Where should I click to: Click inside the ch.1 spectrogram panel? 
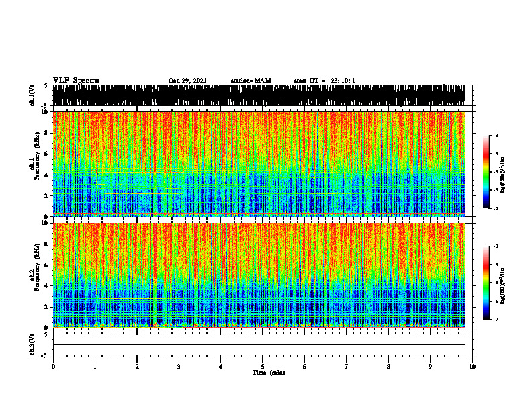click(x=259, y=164)
